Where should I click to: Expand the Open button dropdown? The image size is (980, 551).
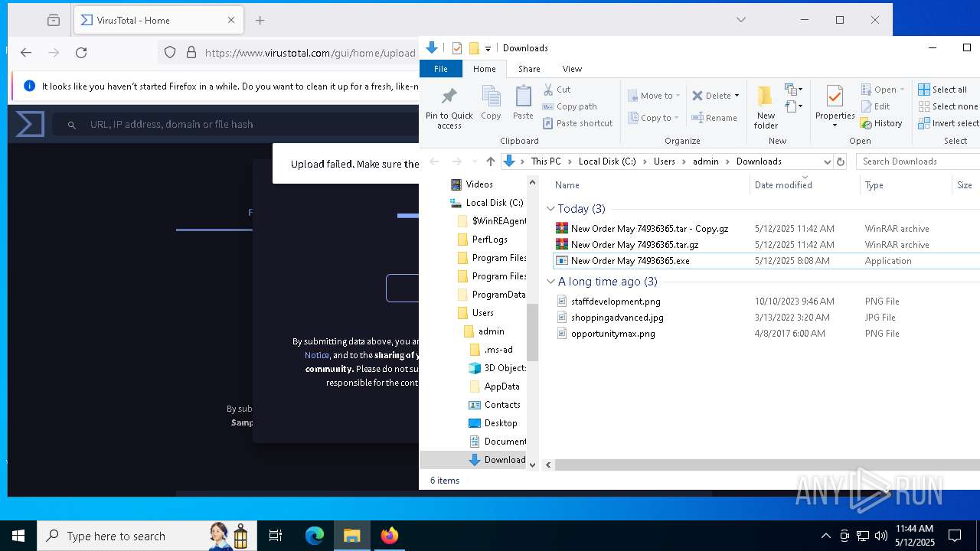pos(902,90)
